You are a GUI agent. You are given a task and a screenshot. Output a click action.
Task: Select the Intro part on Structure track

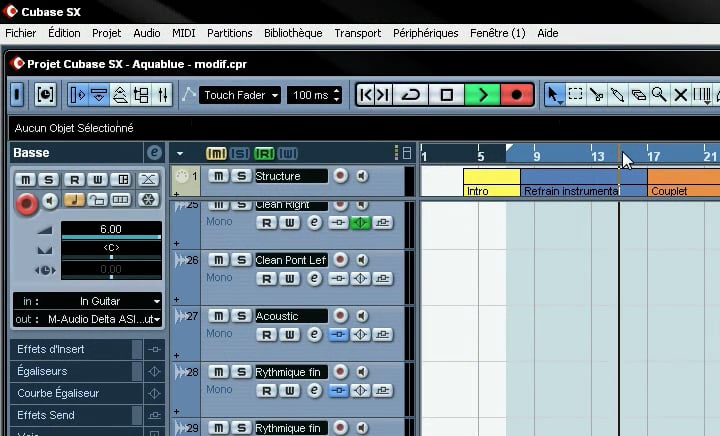(492, 182)
